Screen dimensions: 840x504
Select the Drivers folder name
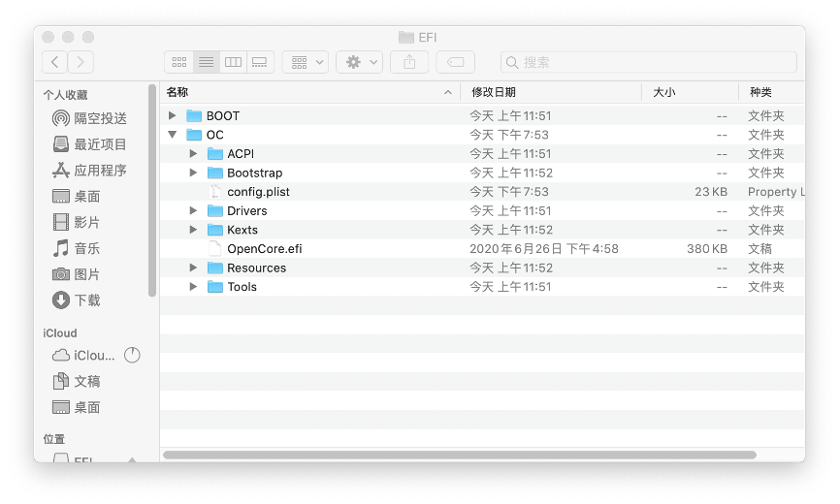pyautogui.click(x=247, y=210)
